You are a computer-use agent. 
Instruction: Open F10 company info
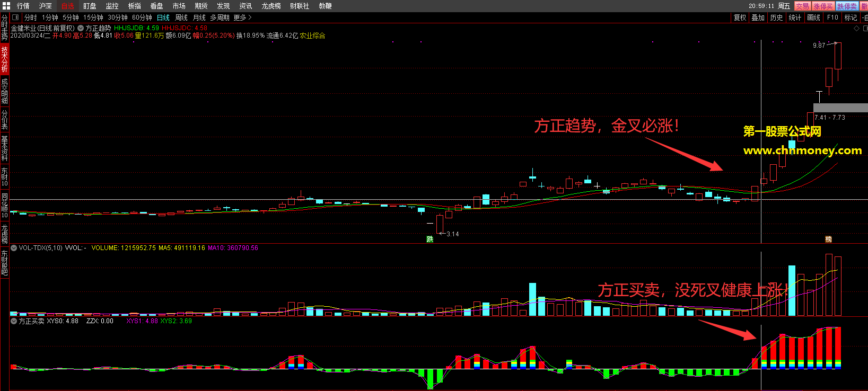[x=833, y=17]
